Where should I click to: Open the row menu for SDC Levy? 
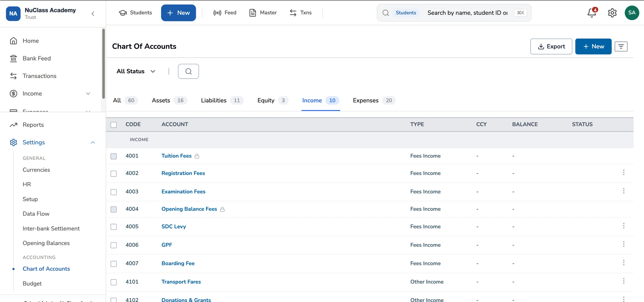tap(624, 226)
